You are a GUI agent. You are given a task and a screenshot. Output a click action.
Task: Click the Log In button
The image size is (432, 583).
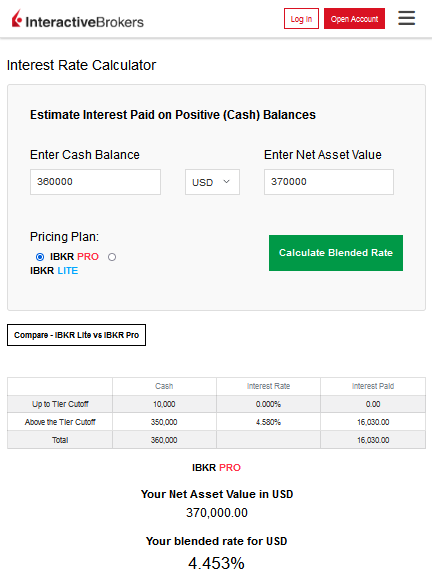point(301,19)
